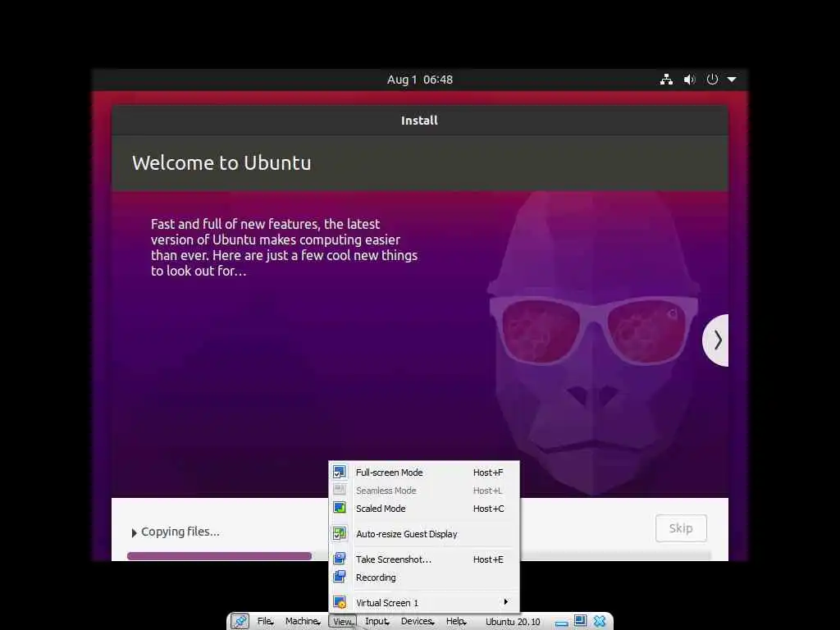Select Full-screen Mode in the View menu
The width and height of the screenshot is (840, 630).
pos(424,472)
